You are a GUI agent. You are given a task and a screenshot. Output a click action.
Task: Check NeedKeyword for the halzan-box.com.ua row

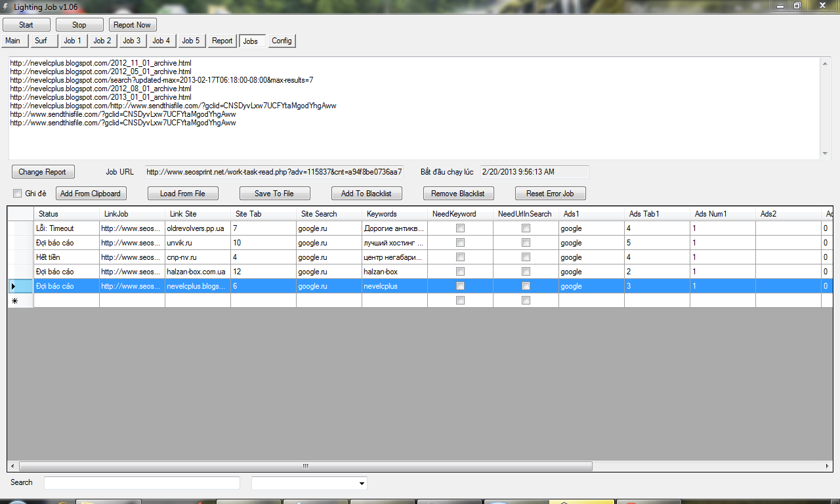(460, 272)
